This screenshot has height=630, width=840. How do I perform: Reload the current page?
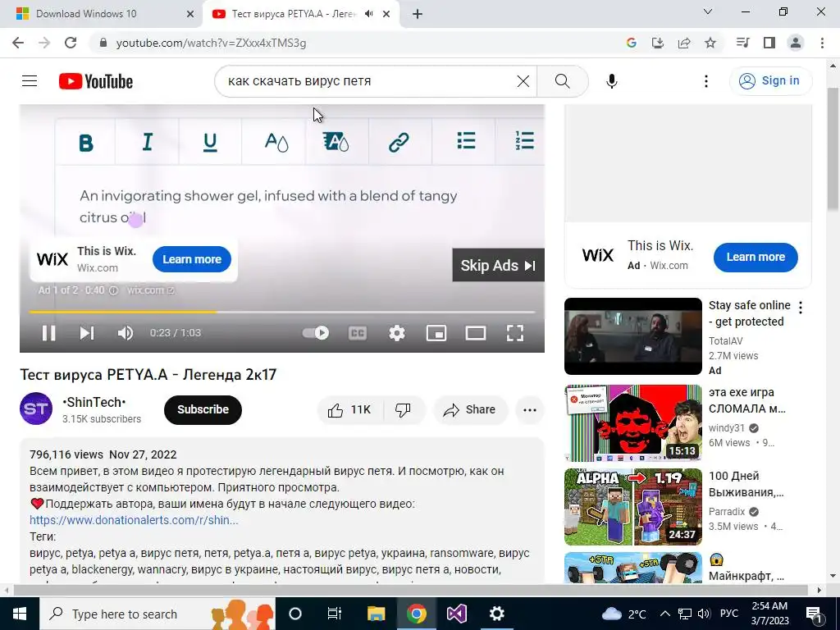coord(71,43)
